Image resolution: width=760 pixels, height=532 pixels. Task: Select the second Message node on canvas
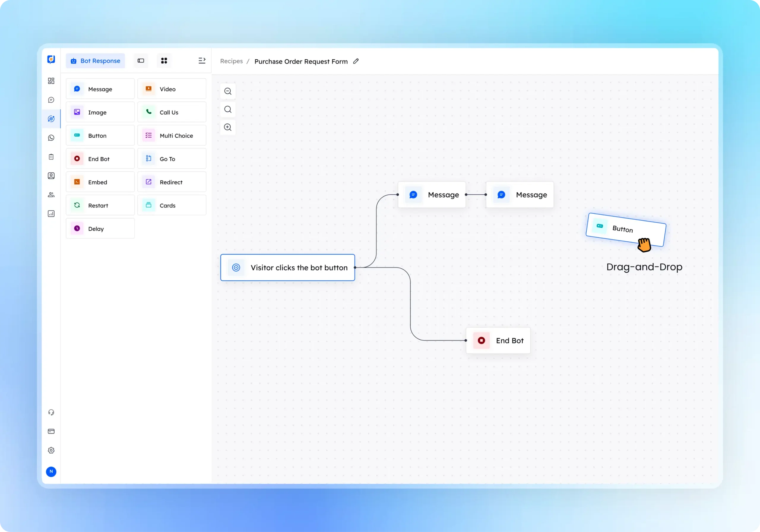(x=520, y=195)
